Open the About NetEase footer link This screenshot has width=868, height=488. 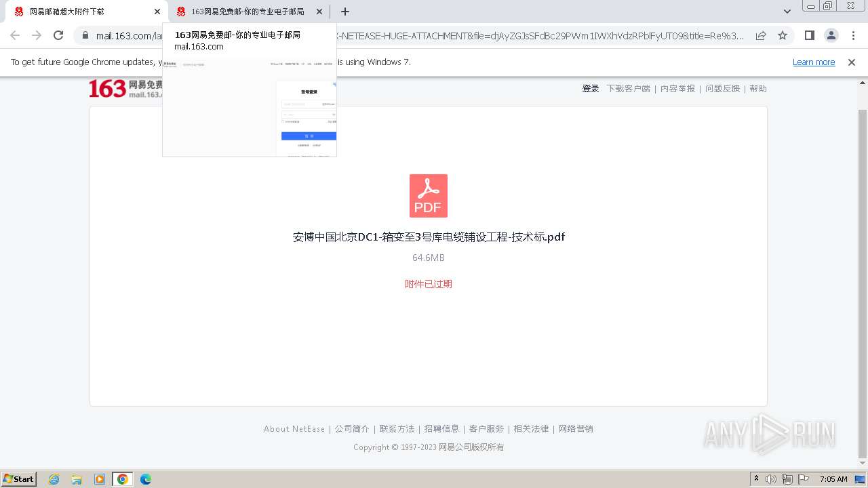tap(294, 429)
